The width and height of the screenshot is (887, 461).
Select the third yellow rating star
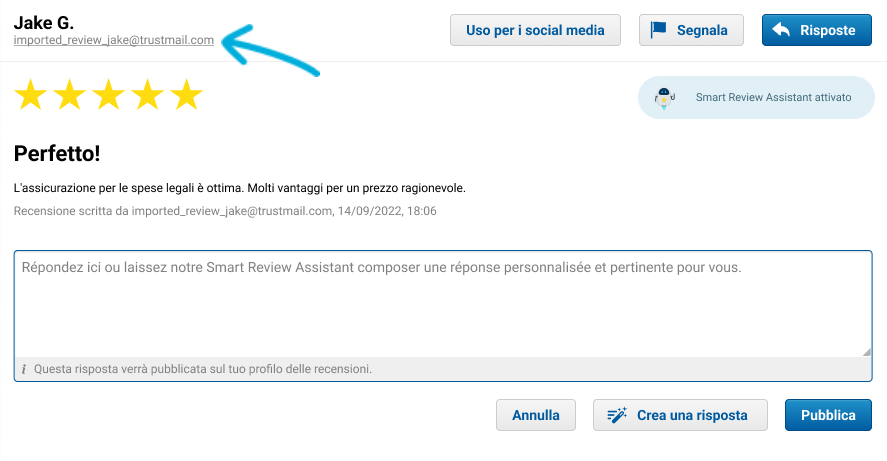coord(109,94)
